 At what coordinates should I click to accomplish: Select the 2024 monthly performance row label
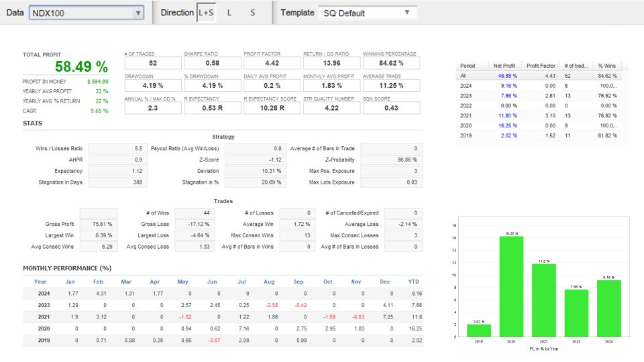tap(44, 294)
